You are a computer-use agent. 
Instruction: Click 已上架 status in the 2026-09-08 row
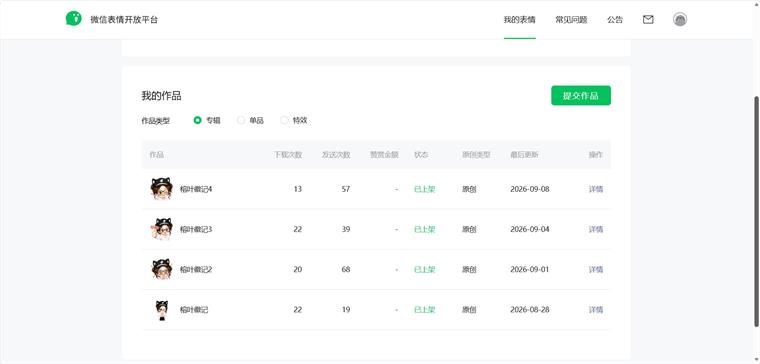click(x=425, y=189)
